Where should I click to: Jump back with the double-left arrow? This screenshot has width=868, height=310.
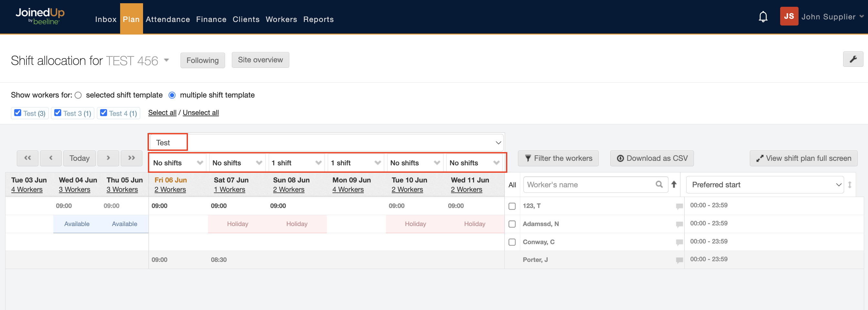pyautogui.click(x=28, y=158)
